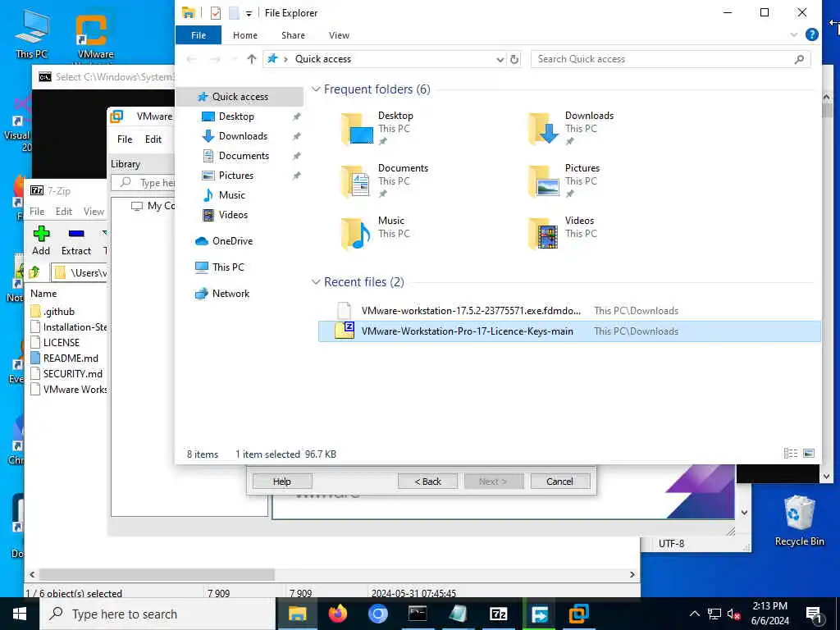The width and height of the screenshot is (840, 630).
Task: Select the Downloads folder icon in Frequent folders
Action: [544, 129]
